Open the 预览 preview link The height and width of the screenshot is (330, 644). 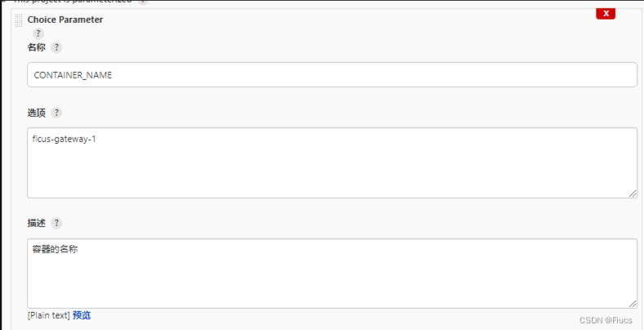click(82, 315)
